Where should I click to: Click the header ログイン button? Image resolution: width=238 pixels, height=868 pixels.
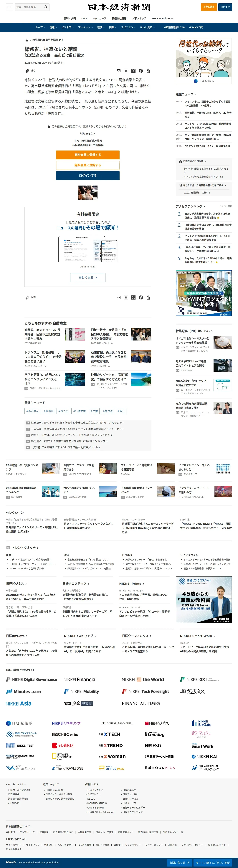[225, 7]
